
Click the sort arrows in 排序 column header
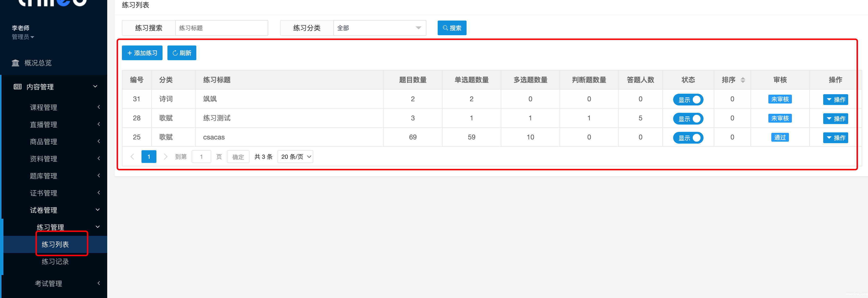743,80
